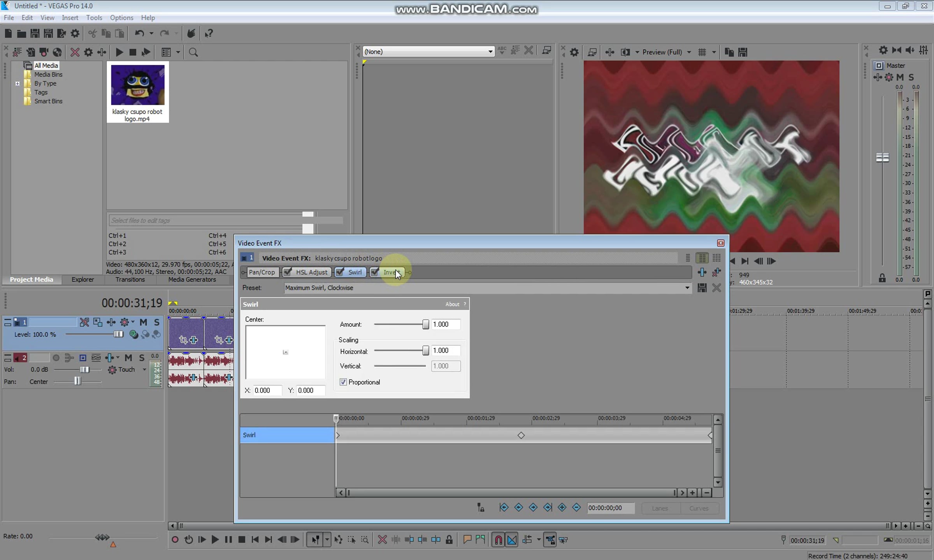Save the Swirl preset
This screenshot has width=934, height=560.
(x=702, y=288)
